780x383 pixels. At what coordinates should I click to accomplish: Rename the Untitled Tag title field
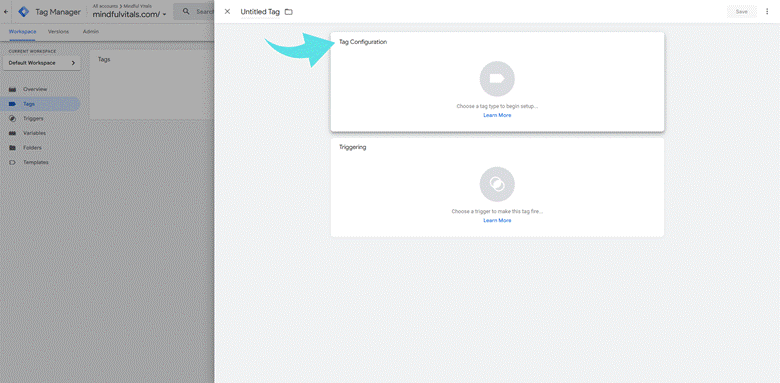[x=260, y=11]
